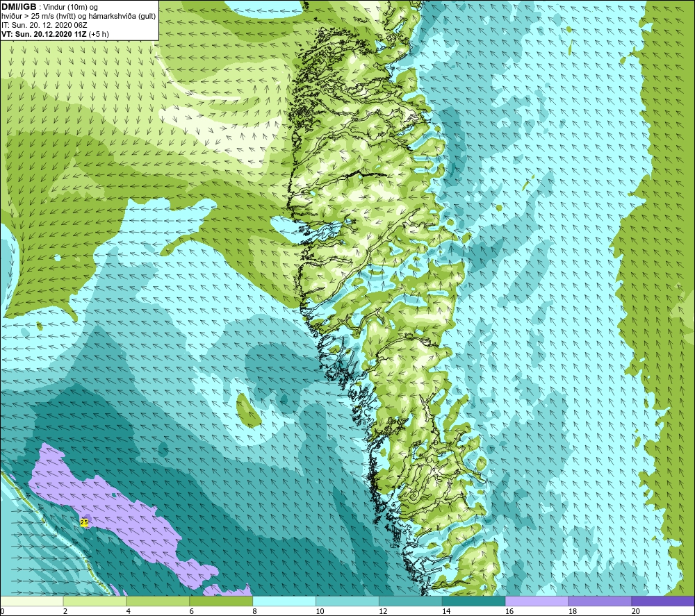Click the 'VT: Sun. 20.12.2020 11Z' line
The width and height of the screenshot is (695, 616).
pos(56,34)
